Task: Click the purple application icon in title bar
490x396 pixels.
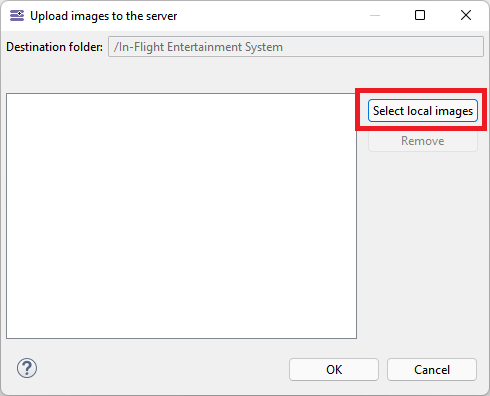Action: [17, 16]
